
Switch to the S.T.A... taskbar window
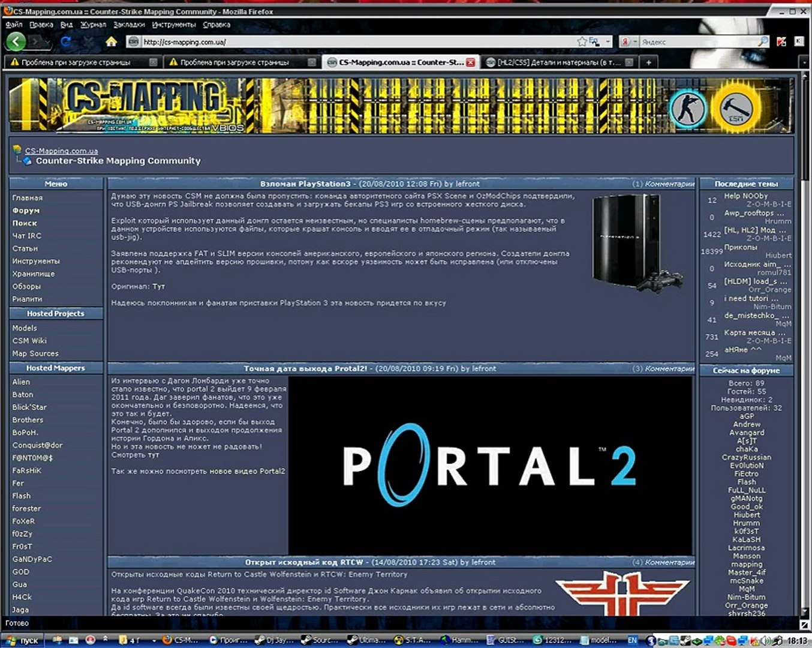(x=413, y=640)
